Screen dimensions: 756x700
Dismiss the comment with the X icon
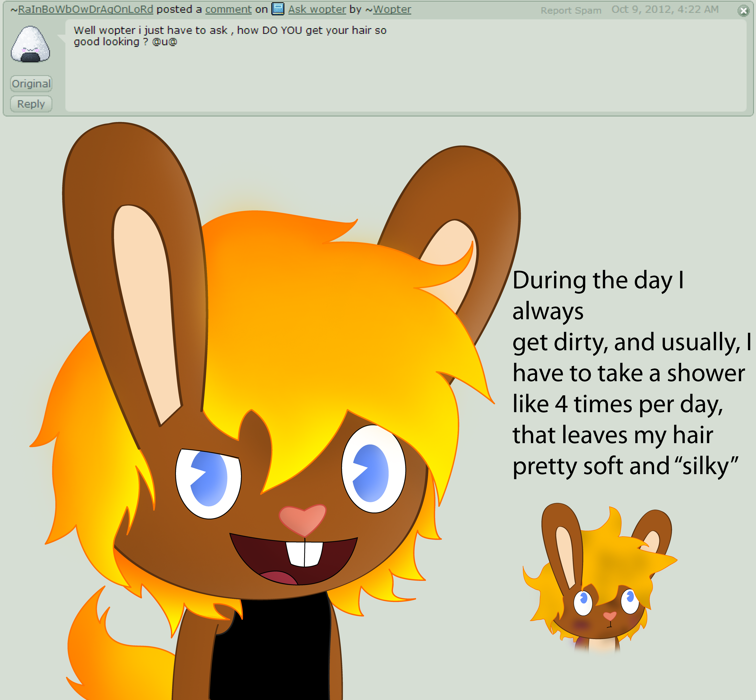click(x=743, y=11)
